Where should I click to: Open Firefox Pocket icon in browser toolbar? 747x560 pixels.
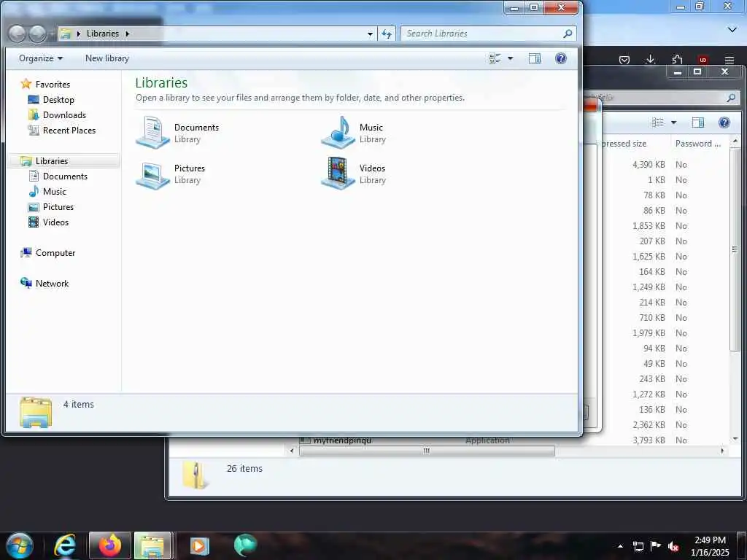[x=624, y=60]
